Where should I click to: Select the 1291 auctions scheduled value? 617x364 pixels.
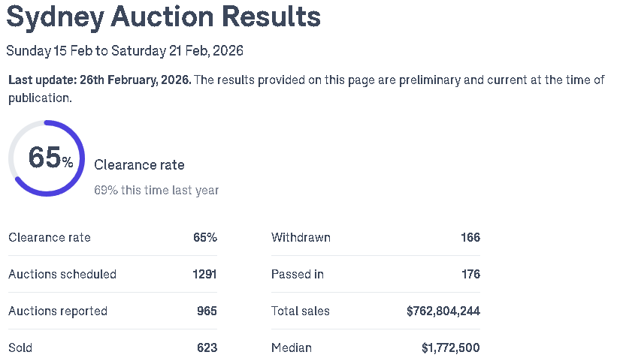point(204,274)
